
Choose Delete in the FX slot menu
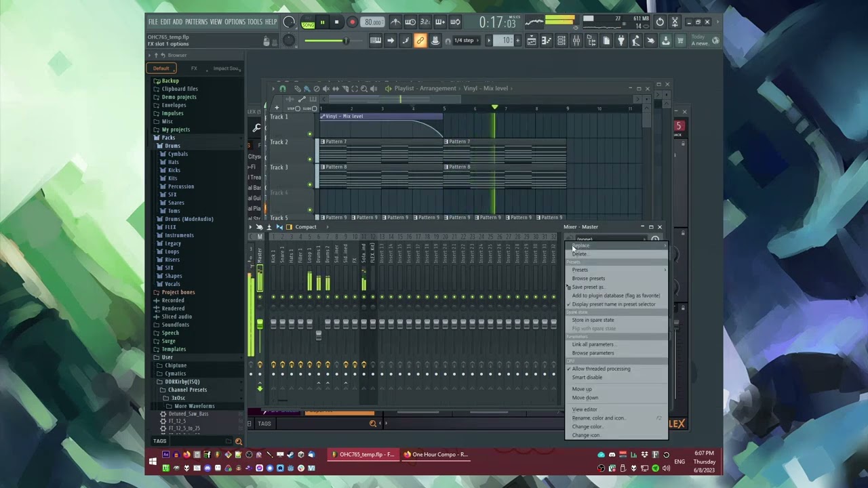(x=616, y=254)
